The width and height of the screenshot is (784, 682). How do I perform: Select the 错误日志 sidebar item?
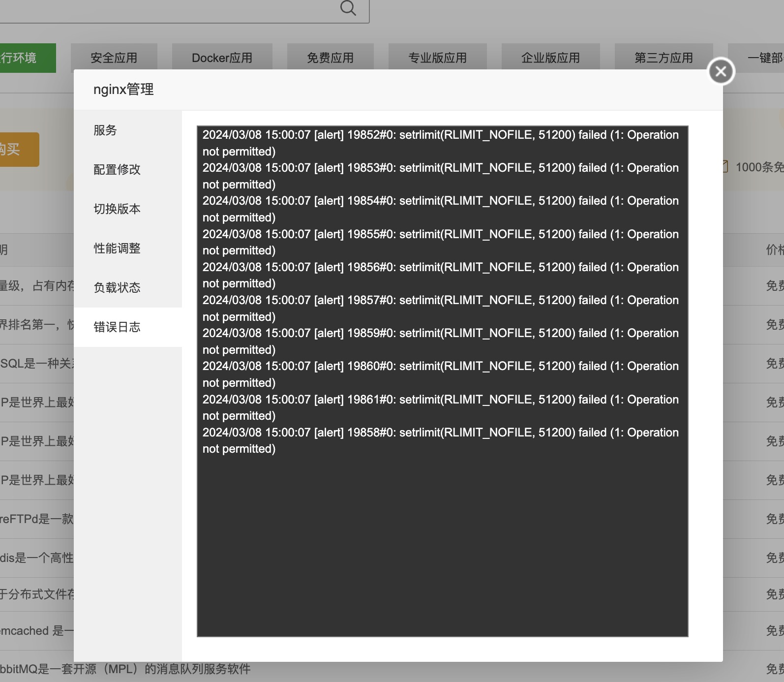tap(128, 327)
